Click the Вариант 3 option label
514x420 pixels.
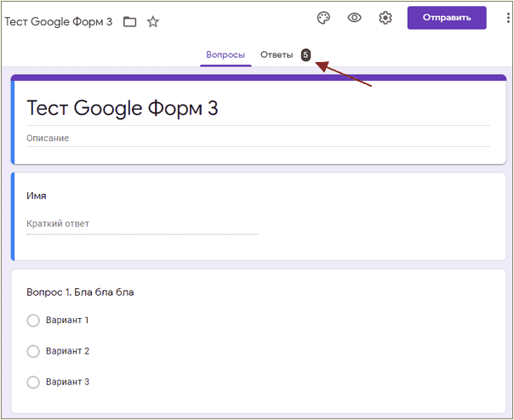click(67, 382)
